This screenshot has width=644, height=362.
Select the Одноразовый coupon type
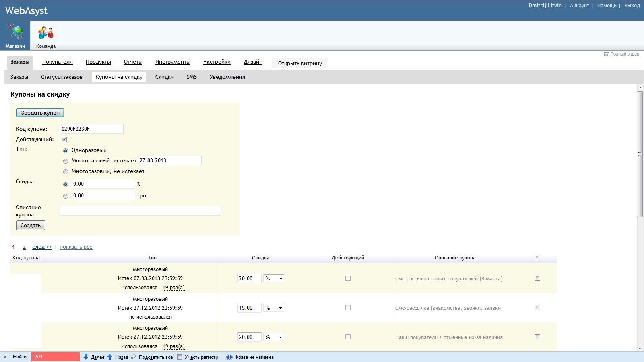(x=66, y=151)
